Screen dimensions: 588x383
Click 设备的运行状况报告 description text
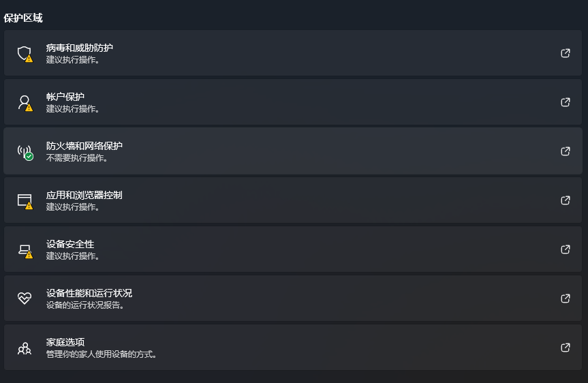tap(85, 305)
